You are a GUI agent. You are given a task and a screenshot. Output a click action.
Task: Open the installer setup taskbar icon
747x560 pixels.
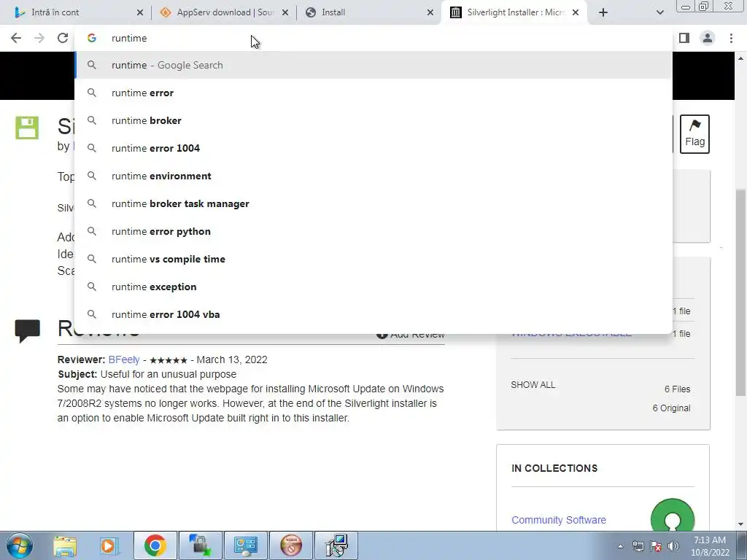[336, 545]
